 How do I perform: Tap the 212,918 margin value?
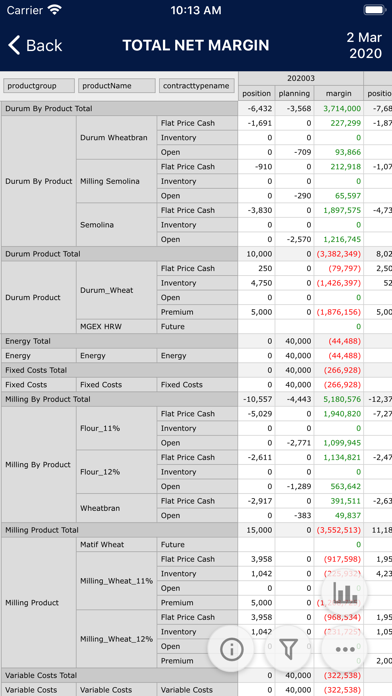pos(345,166)
